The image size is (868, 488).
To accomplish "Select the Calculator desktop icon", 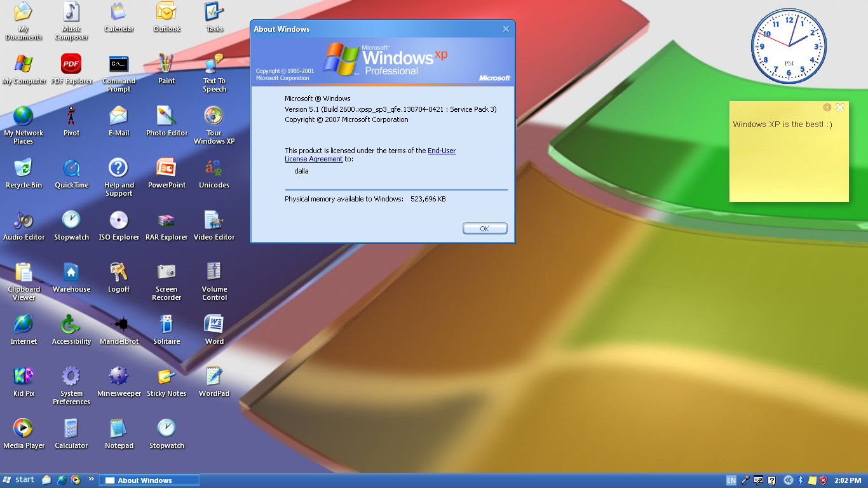I will (x=71, y=434).
